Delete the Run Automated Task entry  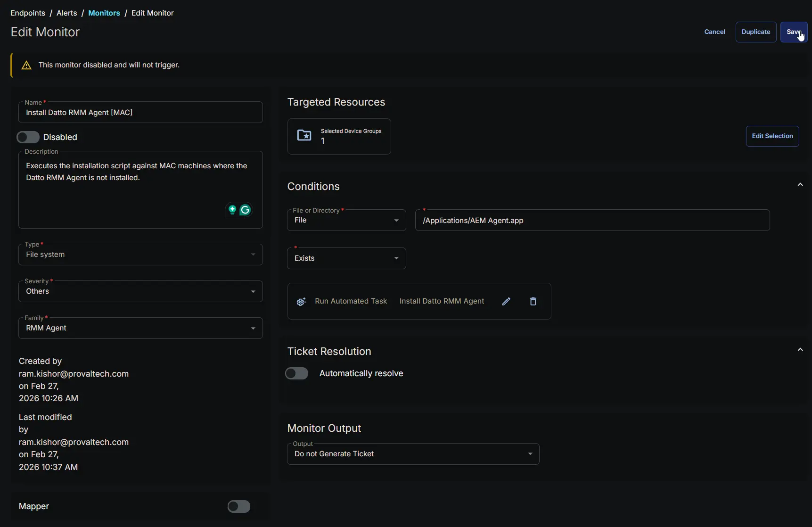(x=533, y=302)
